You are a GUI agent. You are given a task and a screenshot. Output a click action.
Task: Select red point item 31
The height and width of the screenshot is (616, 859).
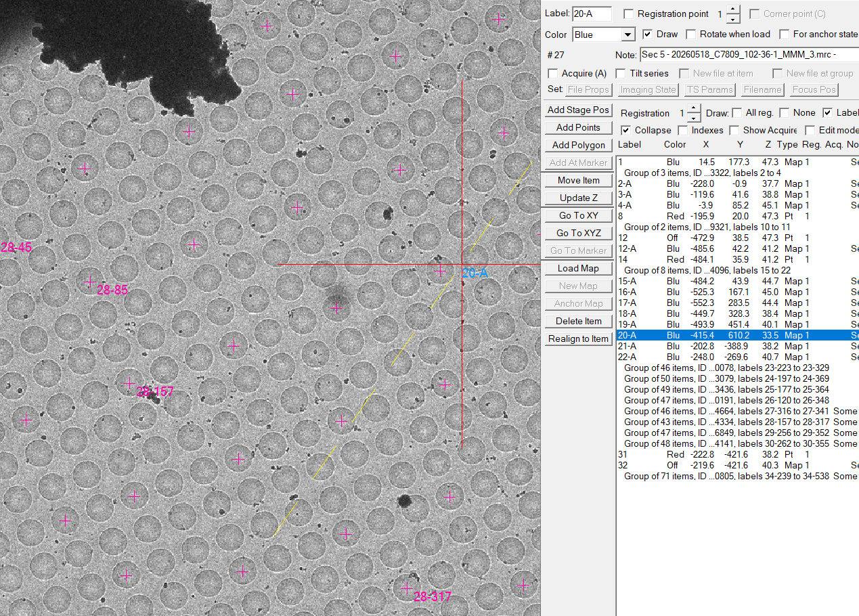click(x=738, y=454)
